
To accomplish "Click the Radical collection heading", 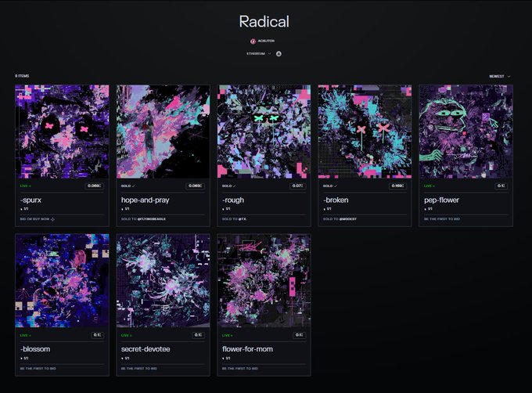I will tap(264, 22).
